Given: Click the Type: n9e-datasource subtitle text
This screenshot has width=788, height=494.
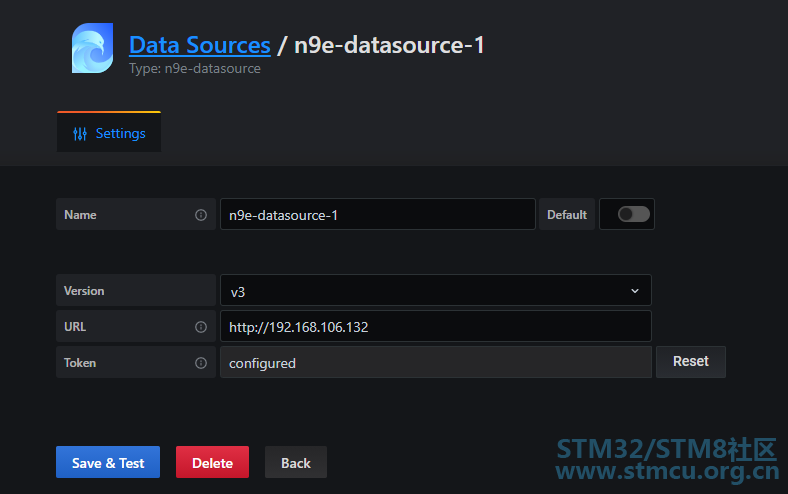Looking at the screenshot, I should coord(195,68).
